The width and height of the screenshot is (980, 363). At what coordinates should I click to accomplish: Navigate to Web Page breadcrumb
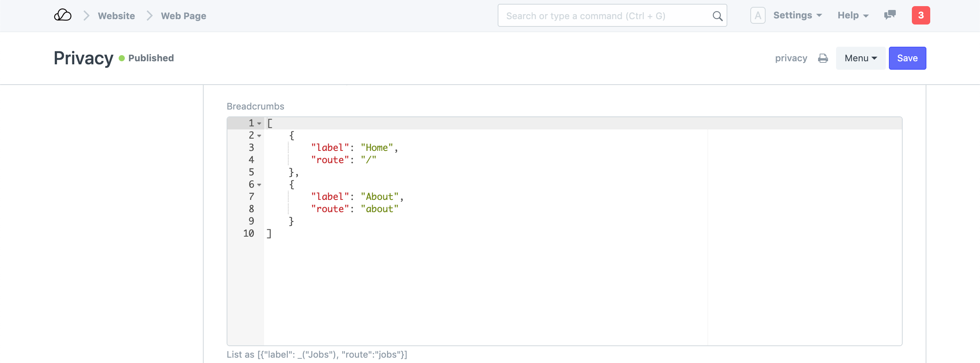click(183, 16)
